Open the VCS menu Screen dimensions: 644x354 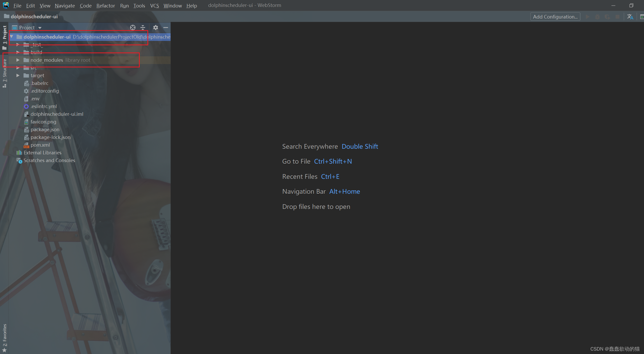154,5
